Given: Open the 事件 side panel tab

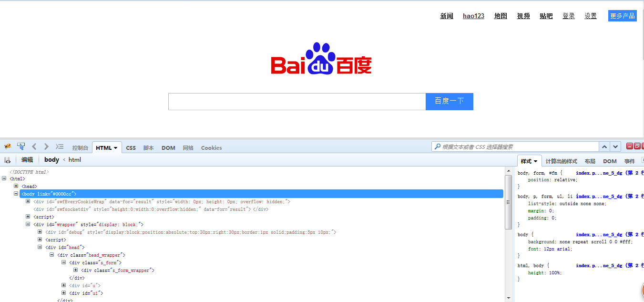Looking at the screenshot, I should click(x=630, y=161).
